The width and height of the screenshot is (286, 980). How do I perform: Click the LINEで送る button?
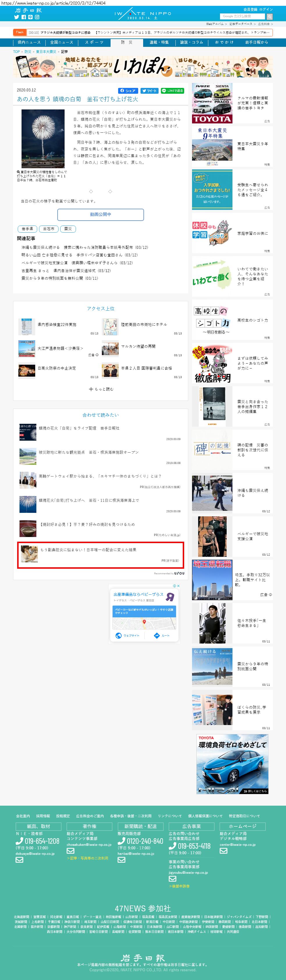[x=172, y=91]
